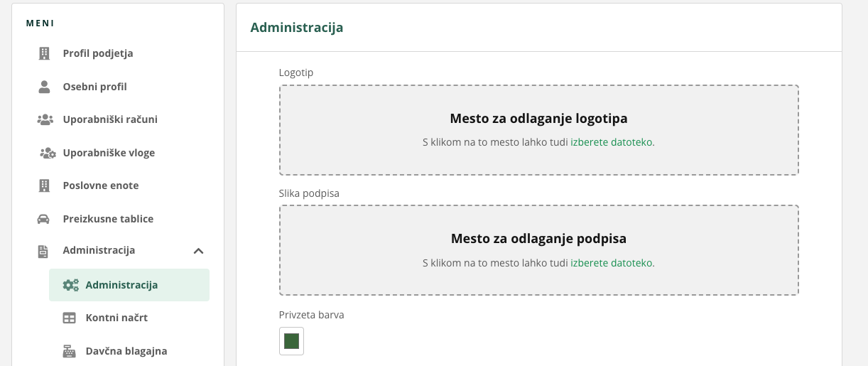Click the users-gear icon beside Uporabniške vloge
Viewport: 868px width, 366px height.
[x=47, y=153]
